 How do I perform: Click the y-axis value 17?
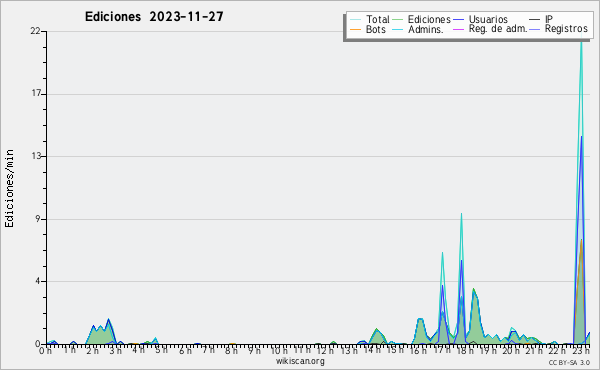pos(36,93)
